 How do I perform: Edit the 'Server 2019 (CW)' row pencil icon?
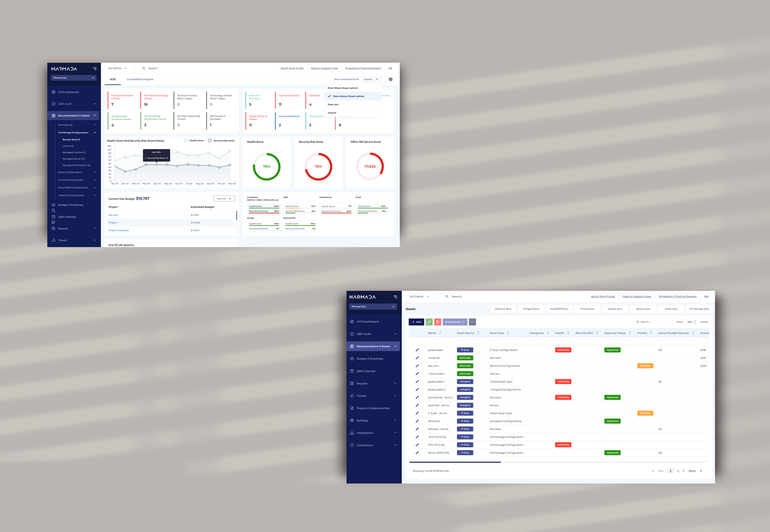tap(417, 453)
